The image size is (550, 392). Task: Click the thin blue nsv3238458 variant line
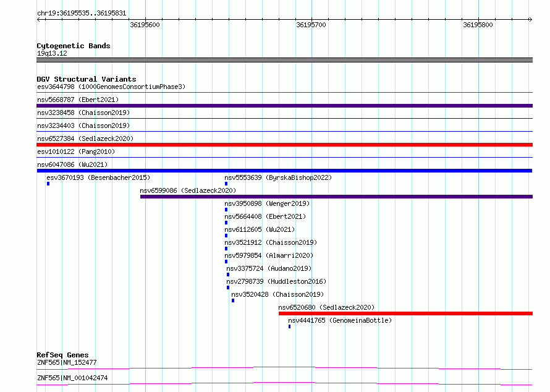pyautogui.click(x=284, y=119)
